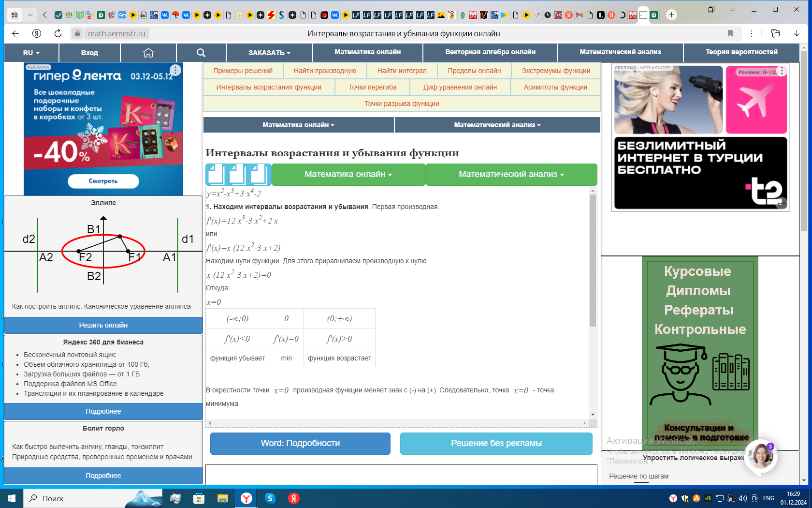This screenshot has height=508, width=812.
Task: Open the Yandex home icon near the address bar
Action: coord(37,33)
